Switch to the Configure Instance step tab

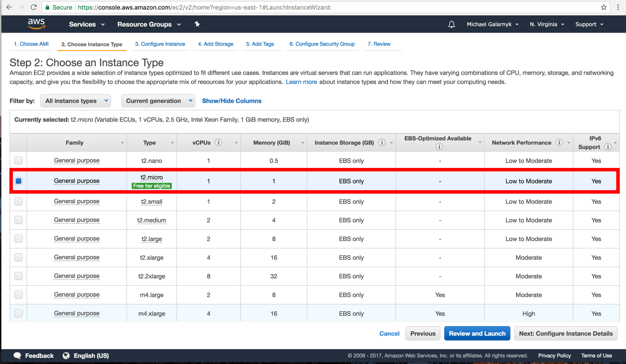click(x=160, y=44)
